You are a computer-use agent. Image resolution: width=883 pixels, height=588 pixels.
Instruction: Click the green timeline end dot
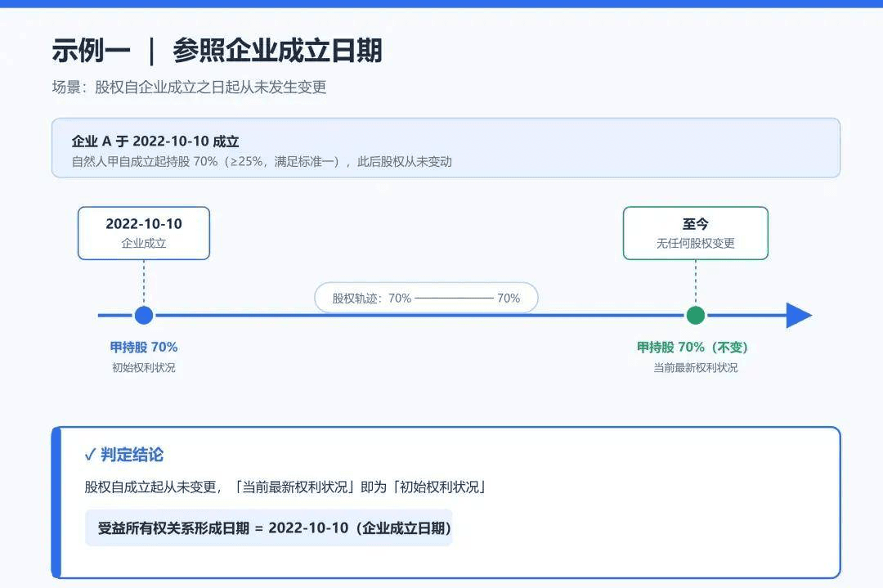coord(696,316)
